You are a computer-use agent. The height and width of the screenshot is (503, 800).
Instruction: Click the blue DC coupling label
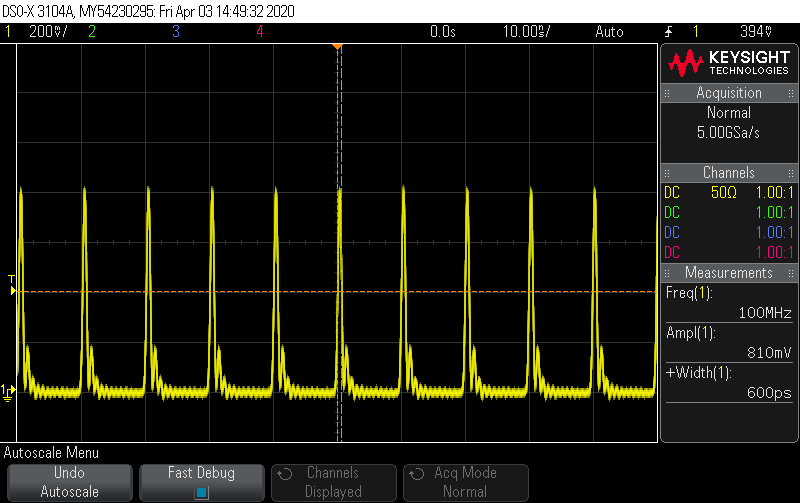tap(672, 233)
